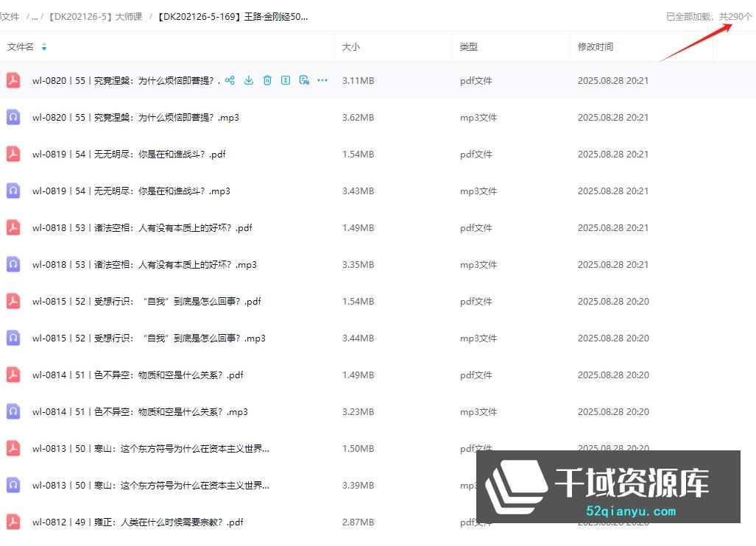Click the 大小 column header
The height and width of the screenshot is (546, 756).
tap(351, 46)
